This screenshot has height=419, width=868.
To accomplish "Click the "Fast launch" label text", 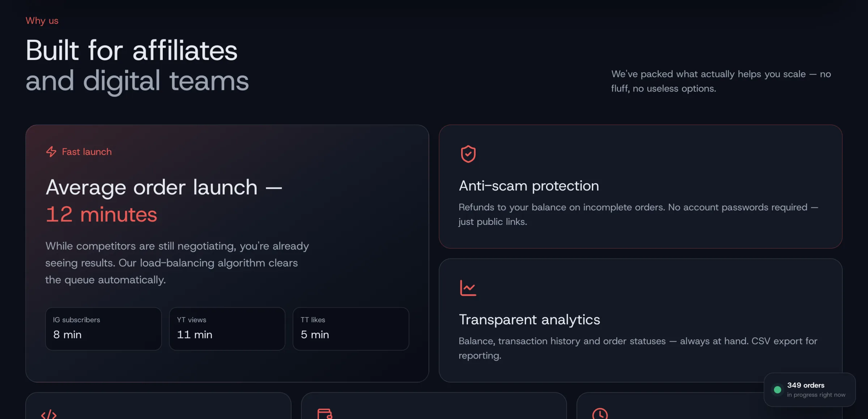I will pos(87,151).
